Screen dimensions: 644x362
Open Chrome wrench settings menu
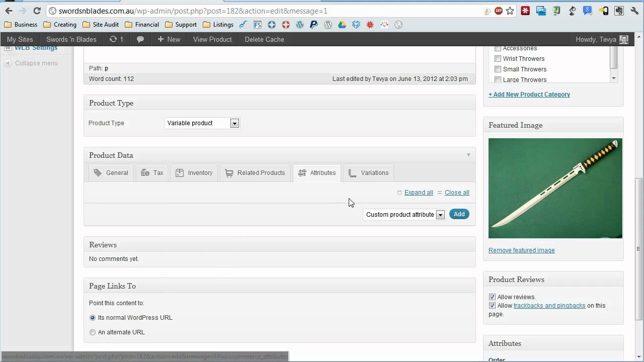point(634,11)
